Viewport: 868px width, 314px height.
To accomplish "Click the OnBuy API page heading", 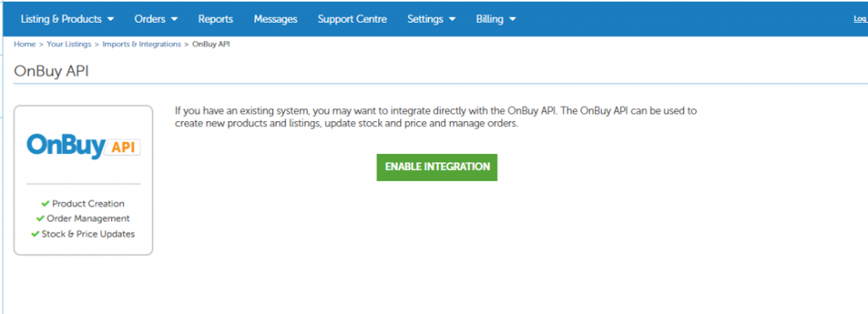I will pyautogui.click(x=51, y=71).
